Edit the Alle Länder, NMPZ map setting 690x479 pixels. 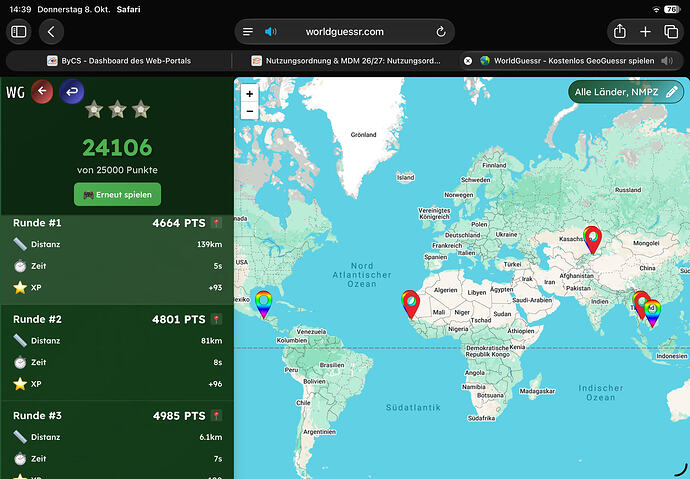tap(626, 92)
